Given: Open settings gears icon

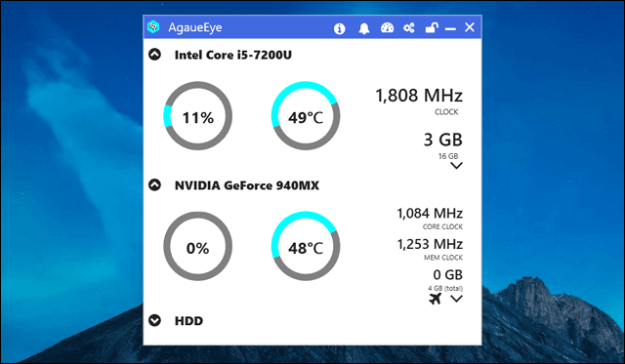Looking at the screenshot, I should coord(409,28).
